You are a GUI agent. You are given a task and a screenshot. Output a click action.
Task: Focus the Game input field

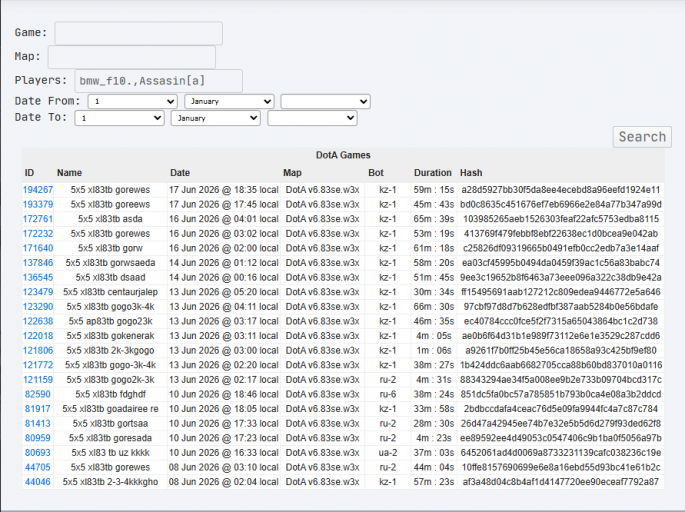(x=138, y=33)
